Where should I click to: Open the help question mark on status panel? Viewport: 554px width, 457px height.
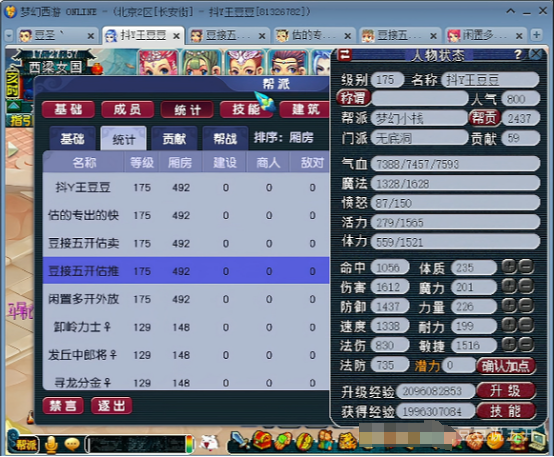click(518, 54)
